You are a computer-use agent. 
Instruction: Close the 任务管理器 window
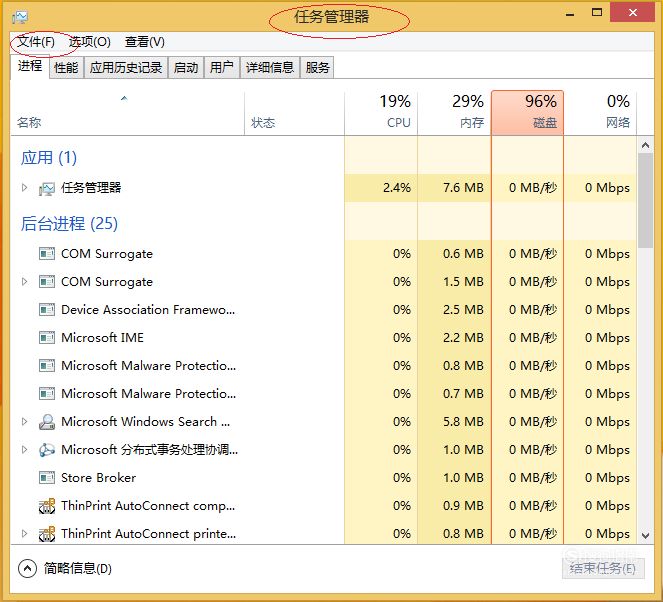click(633, 13)
